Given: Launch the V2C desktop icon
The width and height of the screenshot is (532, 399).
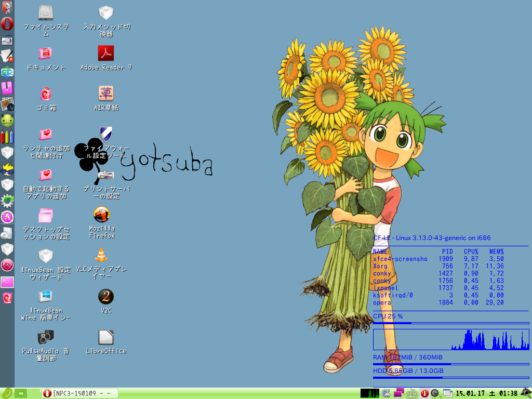Looking at the screenshot, I should pos(106,296).
